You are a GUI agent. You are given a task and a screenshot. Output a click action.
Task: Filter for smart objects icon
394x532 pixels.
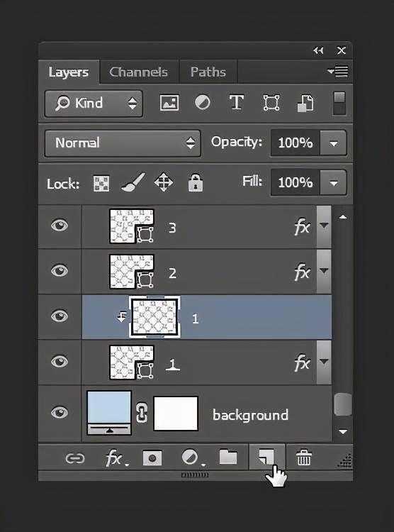pos(305,104)
